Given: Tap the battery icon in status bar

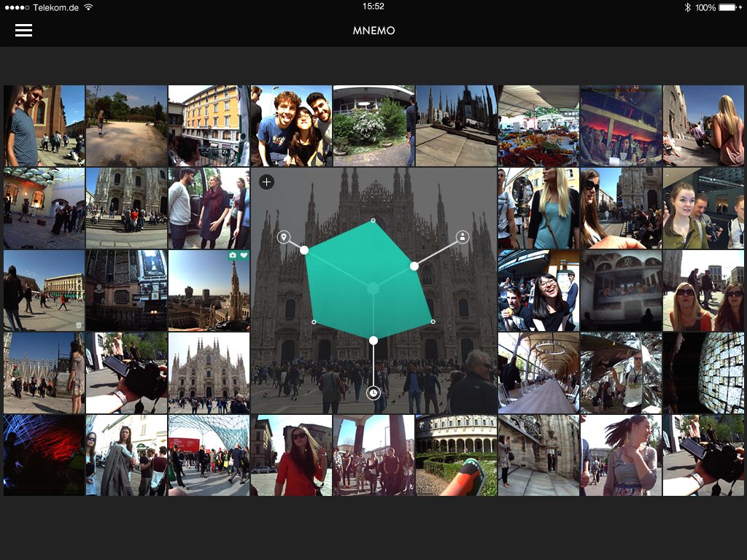Looking at the screenshot, I should click(x=728, y=7).
